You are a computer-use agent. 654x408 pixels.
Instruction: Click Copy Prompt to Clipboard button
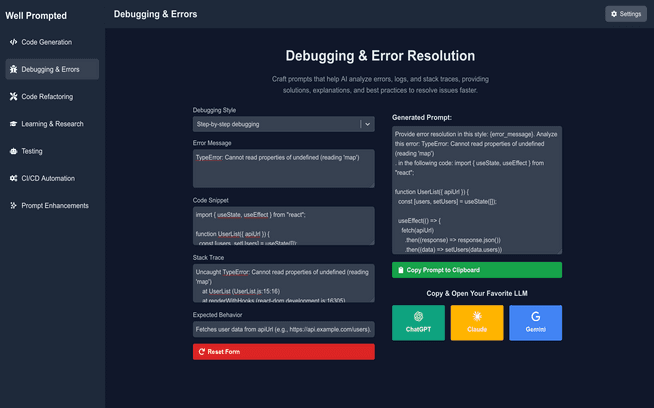(x=477, y=270)
